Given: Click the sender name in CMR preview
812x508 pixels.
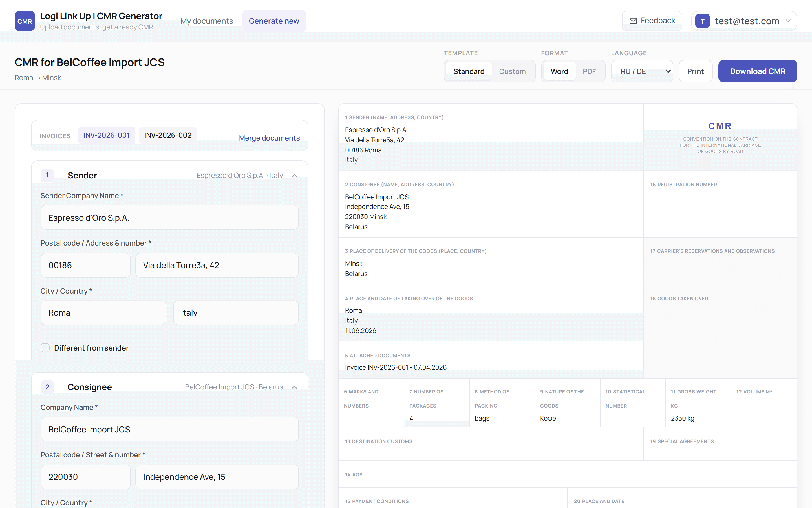Looking at the screenshot, I should [376, 130].
